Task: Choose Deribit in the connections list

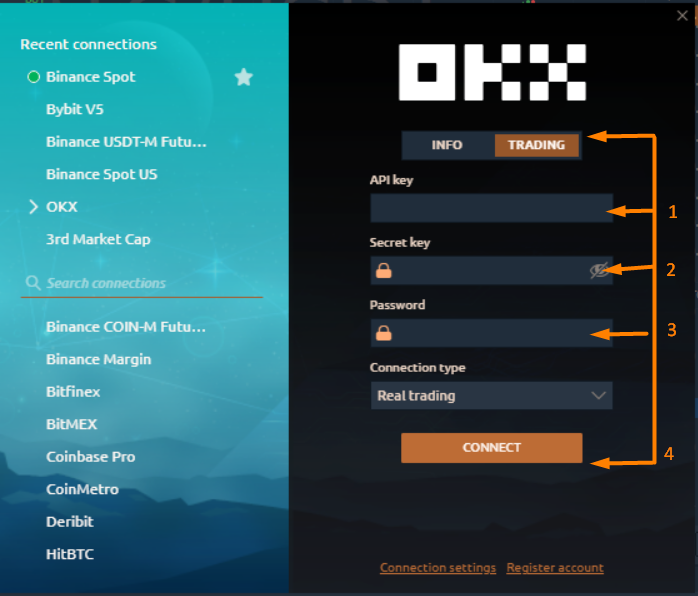Action: point(69,521)
